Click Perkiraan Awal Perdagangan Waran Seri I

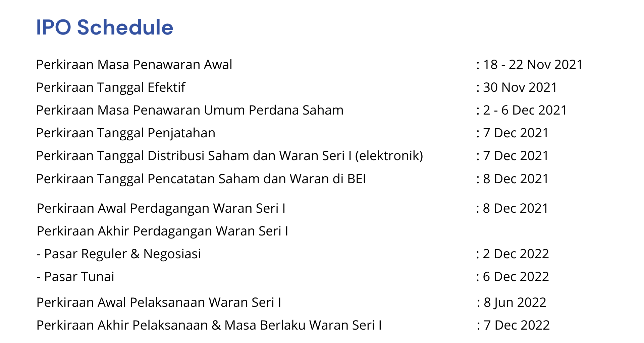[x=161, y=208]
